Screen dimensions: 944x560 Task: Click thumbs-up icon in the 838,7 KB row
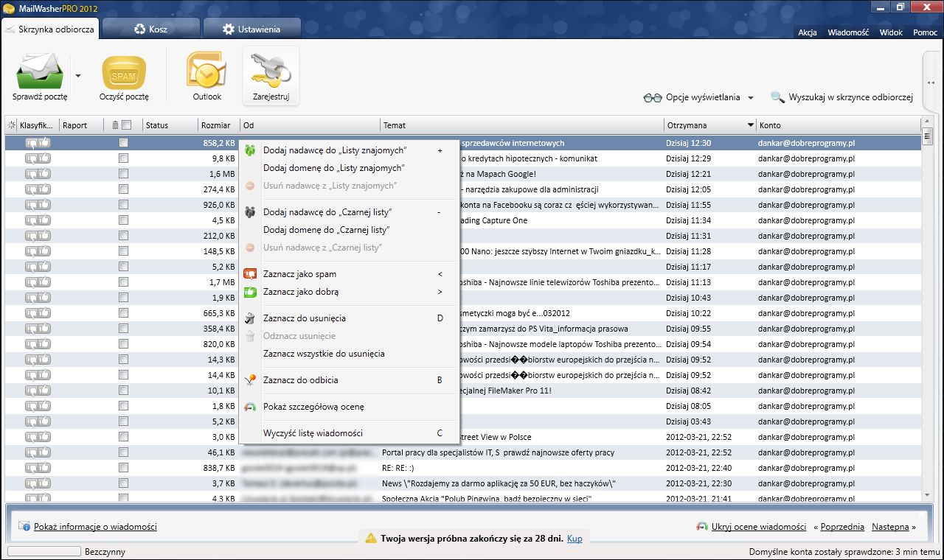click(x=45, y=468)
